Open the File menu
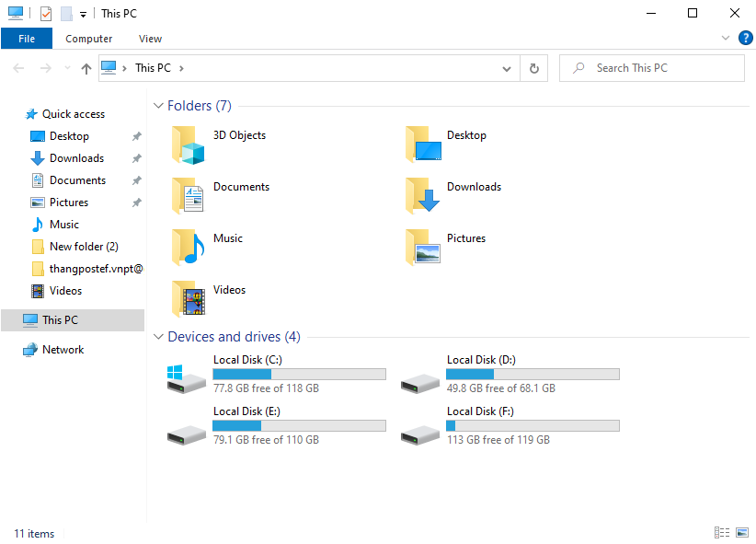This screenshot has height=544, width=756. coord(27,39)
